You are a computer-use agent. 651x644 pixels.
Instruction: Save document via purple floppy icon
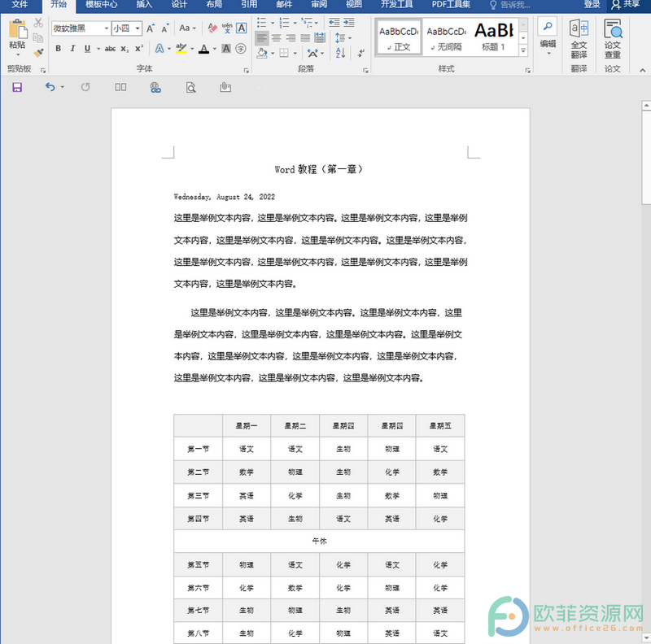(17, 87)
